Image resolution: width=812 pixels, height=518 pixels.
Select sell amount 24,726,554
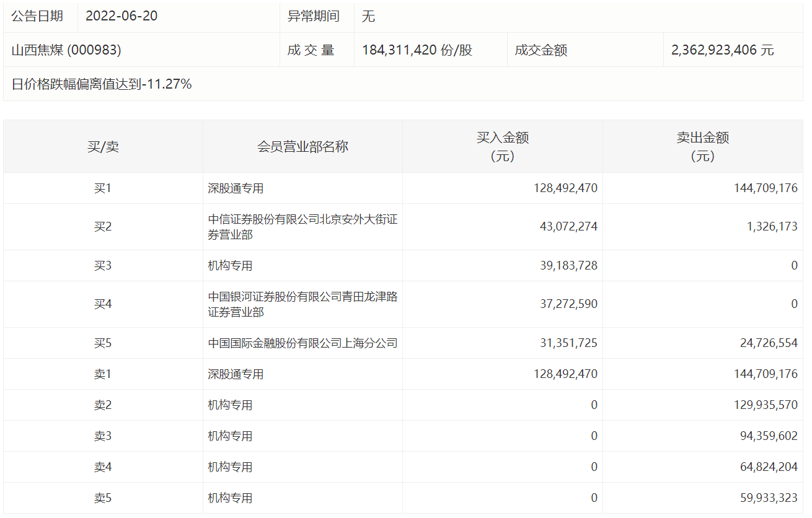pyautogui.click(x=769, y=343)
